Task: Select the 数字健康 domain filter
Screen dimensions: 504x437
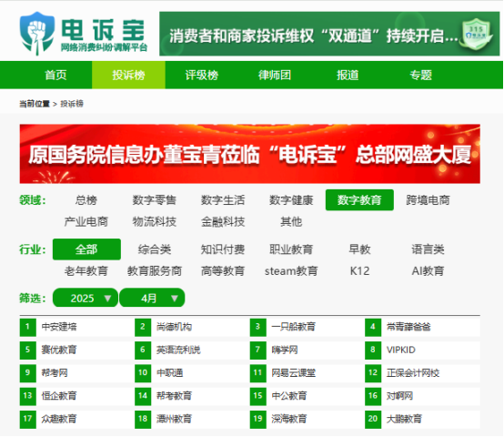Action: click(291, 200)
